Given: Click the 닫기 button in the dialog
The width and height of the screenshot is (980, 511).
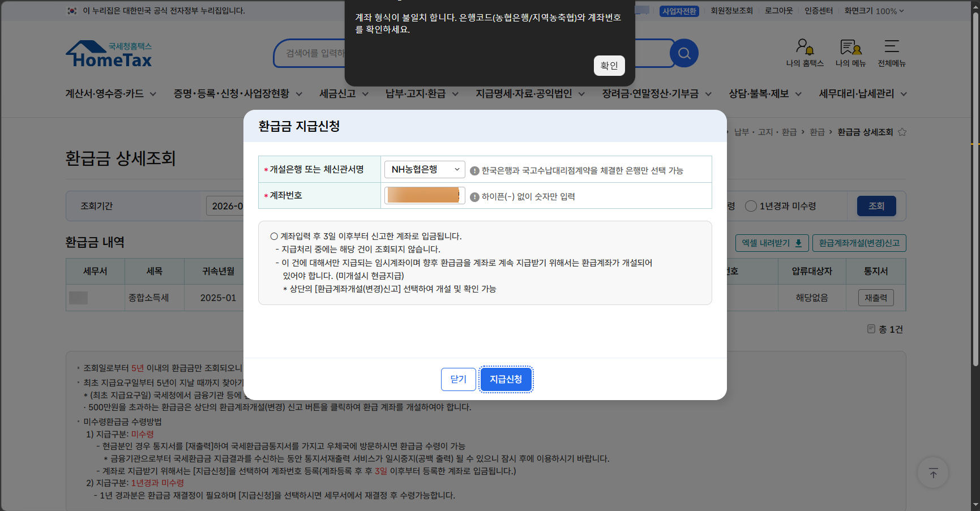Looking at the screenshot, I should click(459, 379).
